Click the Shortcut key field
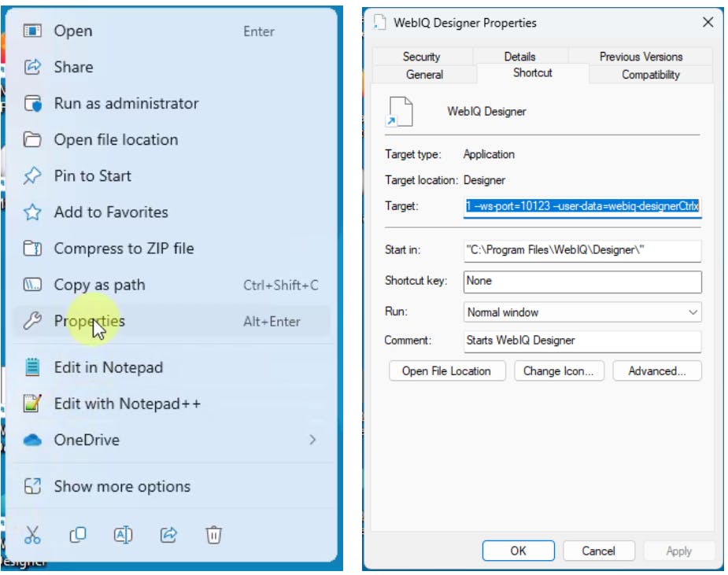The image size is (728, 575). tap(582, 282)
